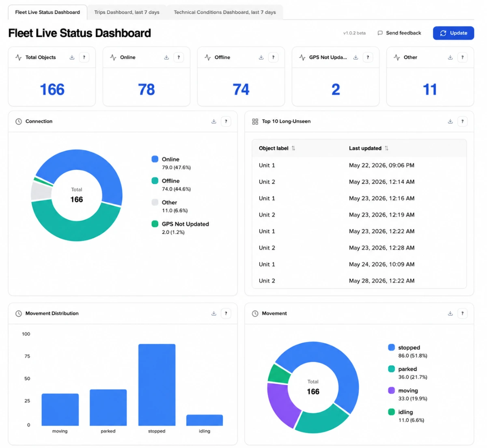Screen dimensions: 487x448
Task: Click the Online value 78
Action: pos(147,89)
